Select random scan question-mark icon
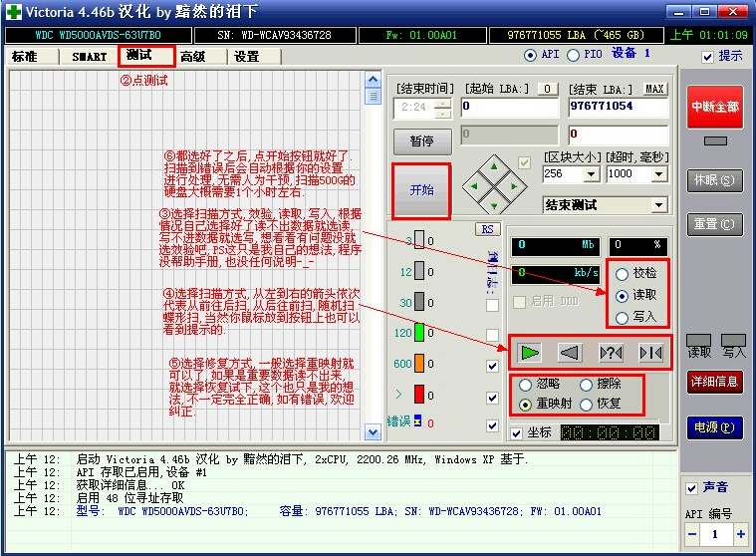 611,353
